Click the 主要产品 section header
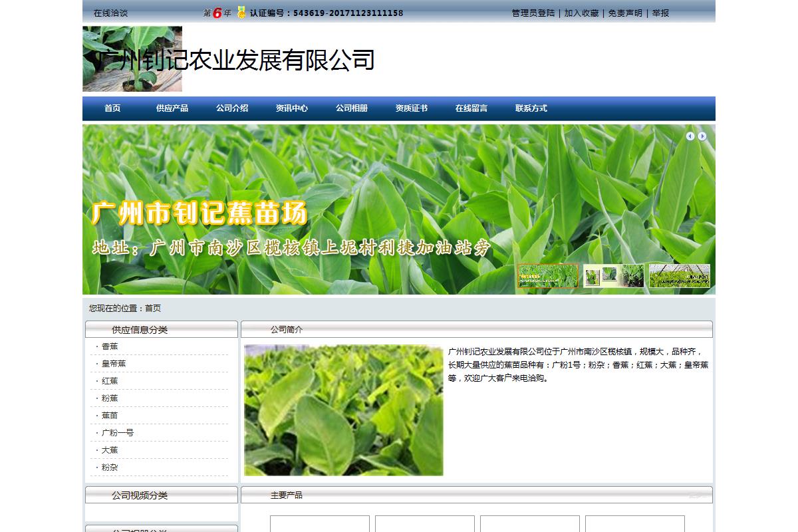 (477, 495)
